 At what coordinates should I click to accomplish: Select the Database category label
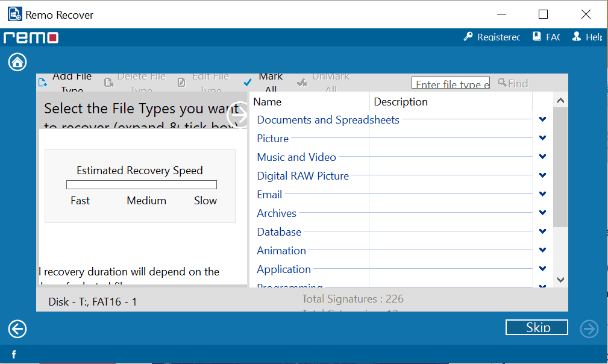pos(279,232)
